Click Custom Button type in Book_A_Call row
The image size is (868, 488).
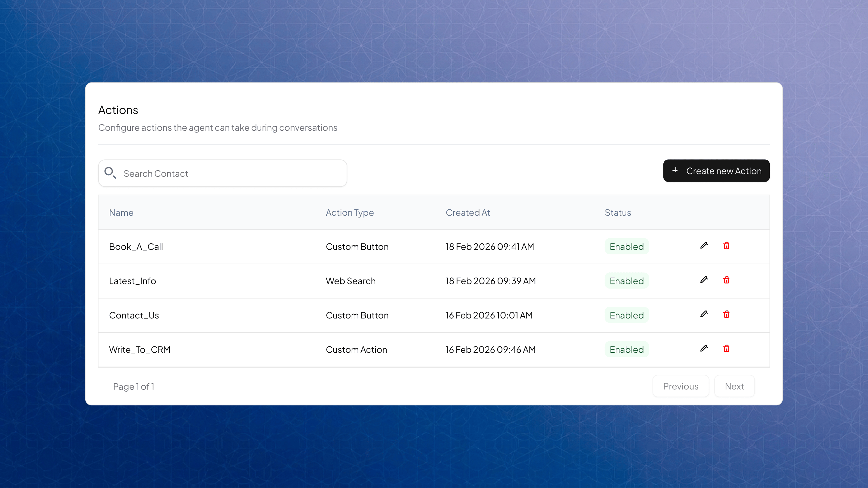click(x=357, y=246)
